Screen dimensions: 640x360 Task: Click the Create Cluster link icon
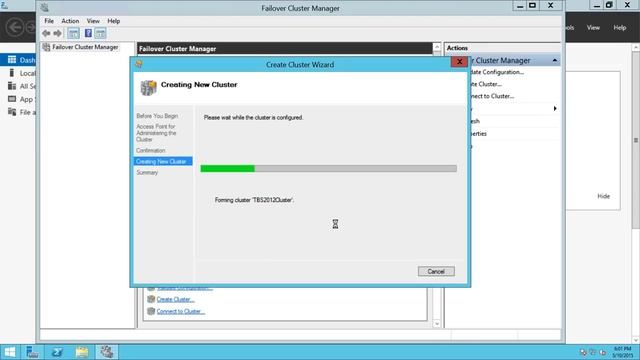[151, 299]
